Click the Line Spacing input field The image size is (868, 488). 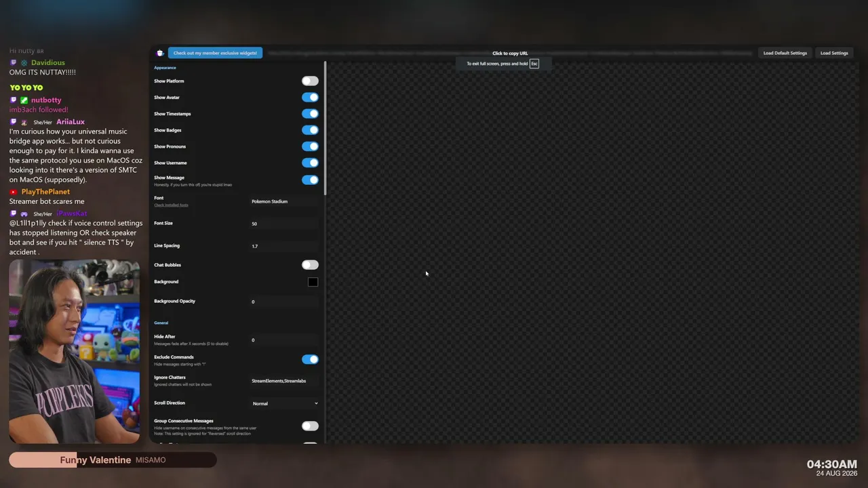point(285,246)
